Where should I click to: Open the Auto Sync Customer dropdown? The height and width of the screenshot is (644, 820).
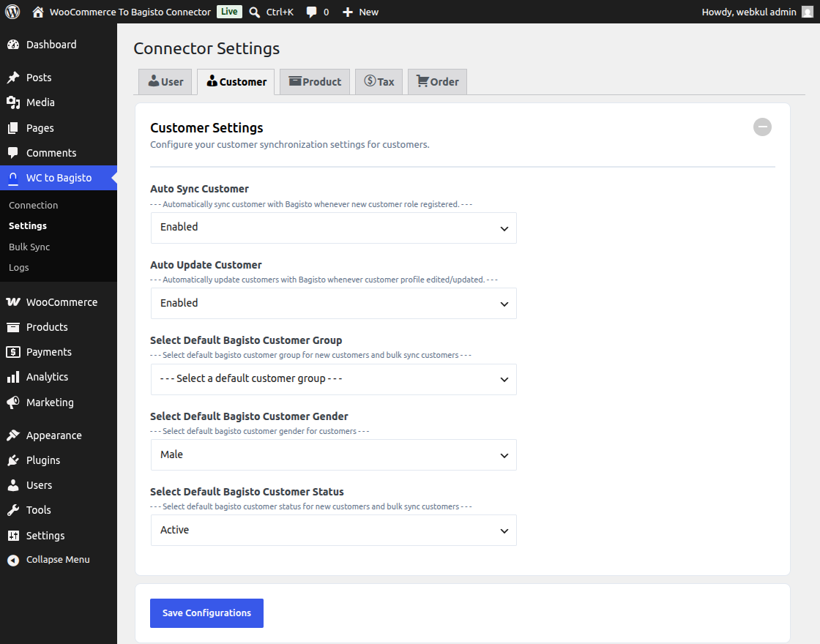coord(334,228)
